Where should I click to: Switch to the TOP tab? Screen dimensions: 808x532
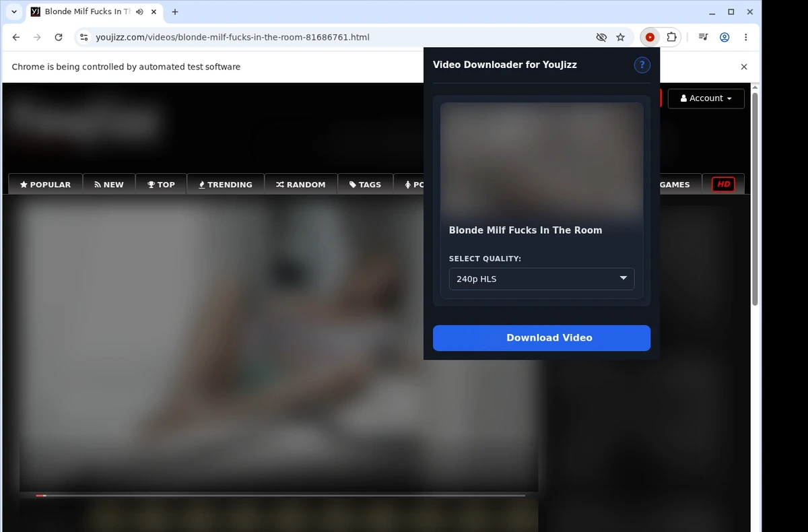pyautogui.click(x=162, y=184)
